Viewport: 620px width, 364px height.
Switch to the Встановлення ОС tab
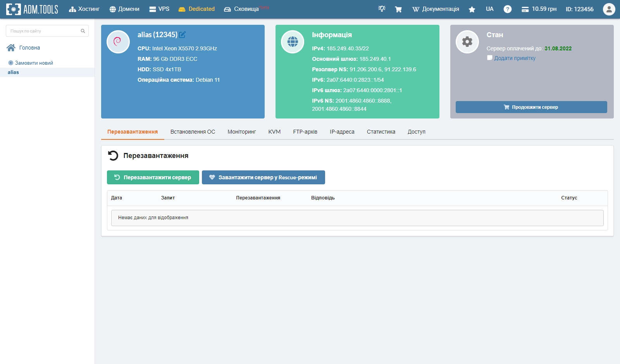(x=193, y=132)
